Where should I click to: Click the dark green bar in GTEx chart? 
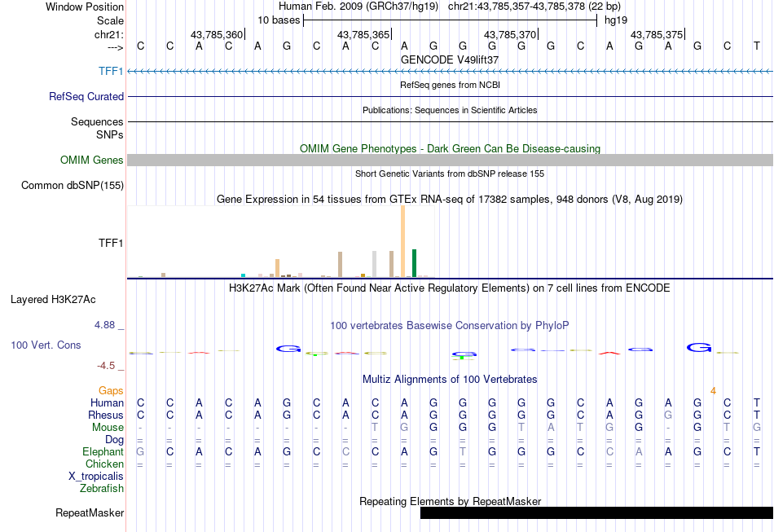pos(414,263)
